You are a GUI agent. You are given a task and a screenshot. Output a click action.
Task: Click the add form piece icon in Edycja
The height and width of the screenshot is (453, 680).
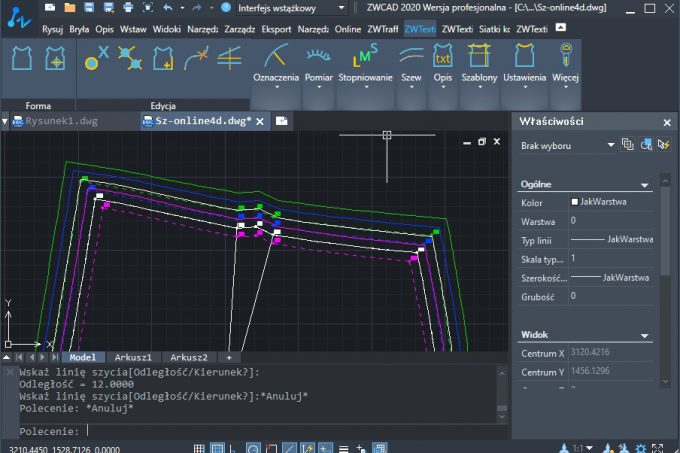pos(163,58)
